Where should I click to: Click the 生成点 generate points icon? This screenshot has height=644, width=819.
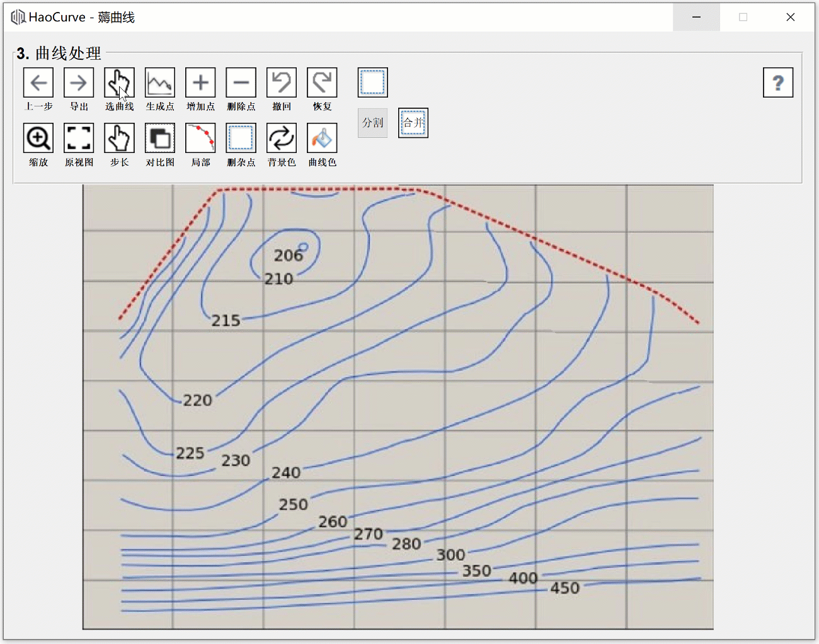point(160,82)
